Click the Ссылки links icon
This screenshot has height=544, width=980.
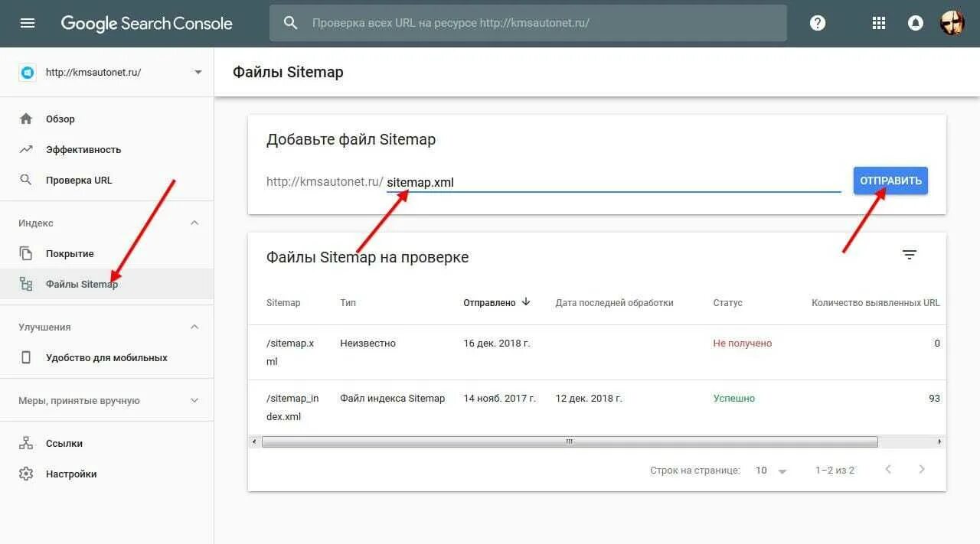(x=26, y=443)
